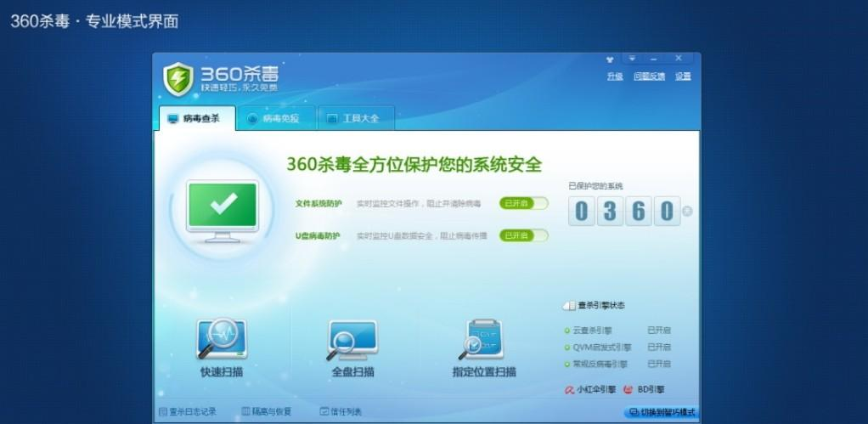The image size is (868, 424).
Task: Click the 查杀引擎状态 icon
Action: click(x=568, y=306)
